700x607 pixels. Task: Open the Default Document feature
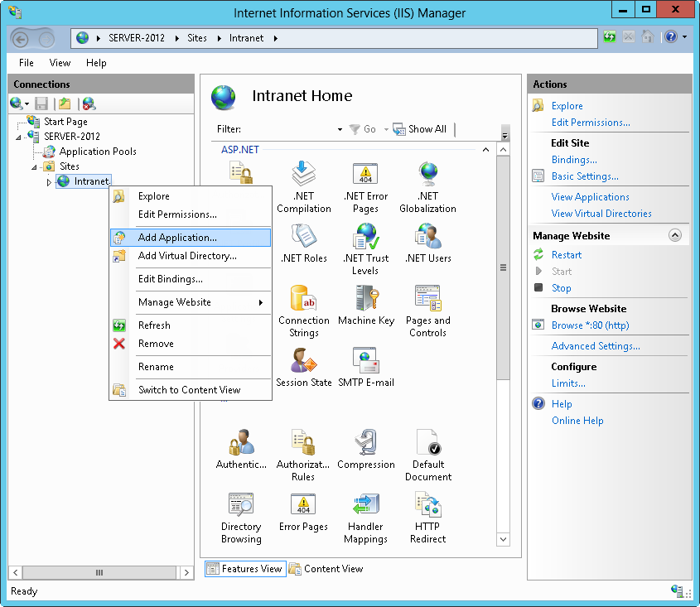pos(427,455)
